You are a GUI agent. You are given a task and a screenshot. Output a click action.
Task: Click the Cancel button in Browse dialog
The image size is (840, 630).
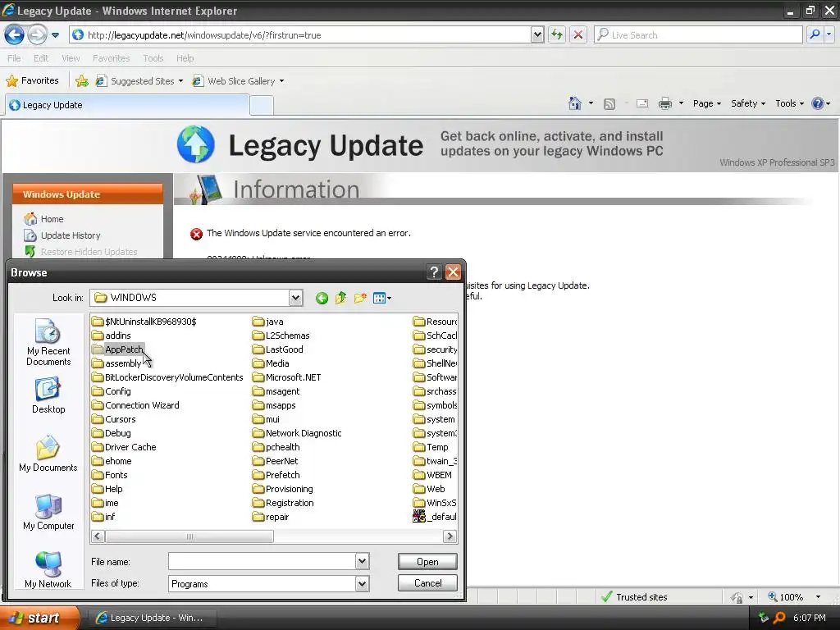tap(427, 583)
